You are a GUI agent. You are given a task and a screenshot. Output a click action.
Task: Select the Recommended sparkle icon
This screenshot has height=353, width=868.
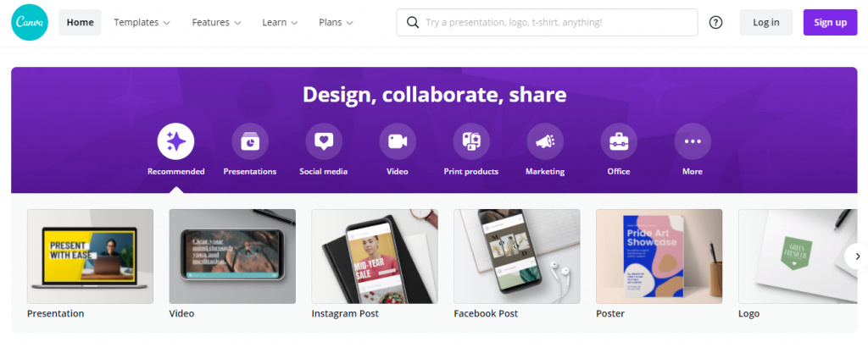175,141
